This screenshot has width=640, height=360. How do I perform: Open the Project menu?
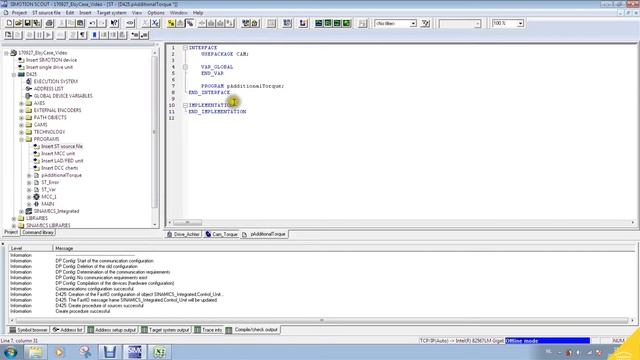coord(19,13)
